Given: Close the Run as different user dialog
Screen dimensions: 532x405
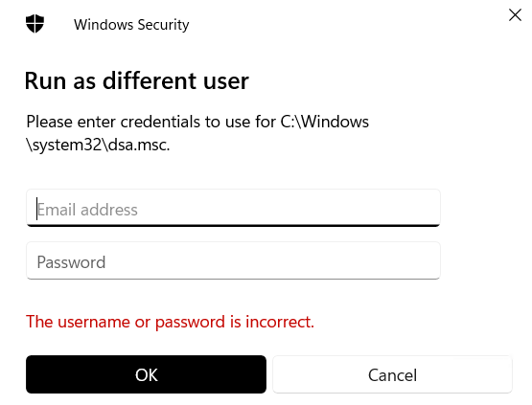Looking at the screenshot, I should 515,15.
